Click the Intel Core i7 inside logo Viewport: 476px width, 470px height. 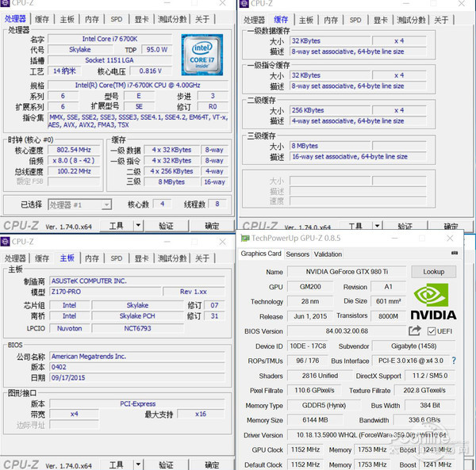pyautogui.click(x=202, y=55)
